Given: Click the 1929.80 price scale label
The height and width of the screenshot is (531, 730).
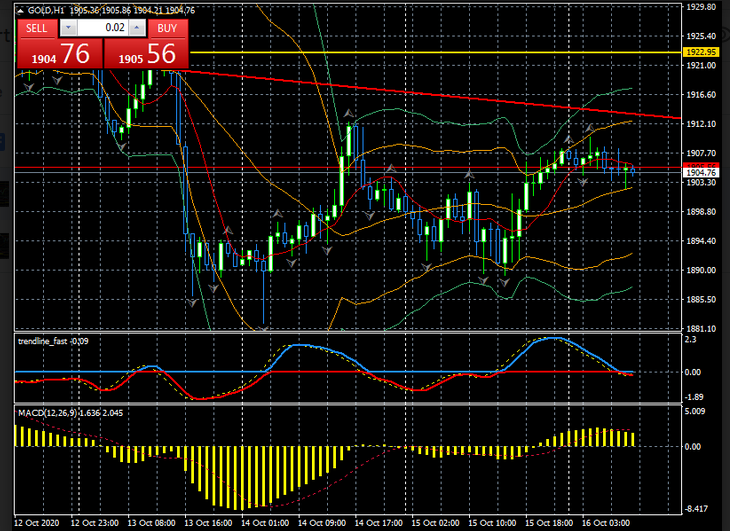Looking at the screenshot, I should 699,7.
